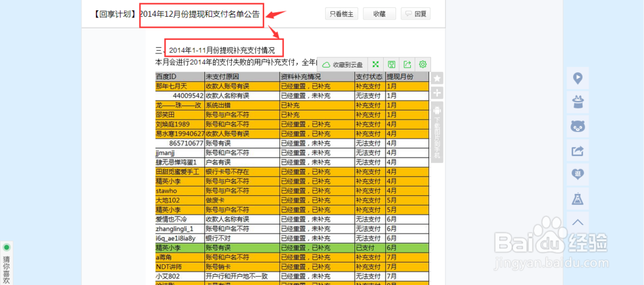Click the a蒋角 ID cell
Image resolution: width=644 pixels, height=285 pixels.
(x=180, y=257)
